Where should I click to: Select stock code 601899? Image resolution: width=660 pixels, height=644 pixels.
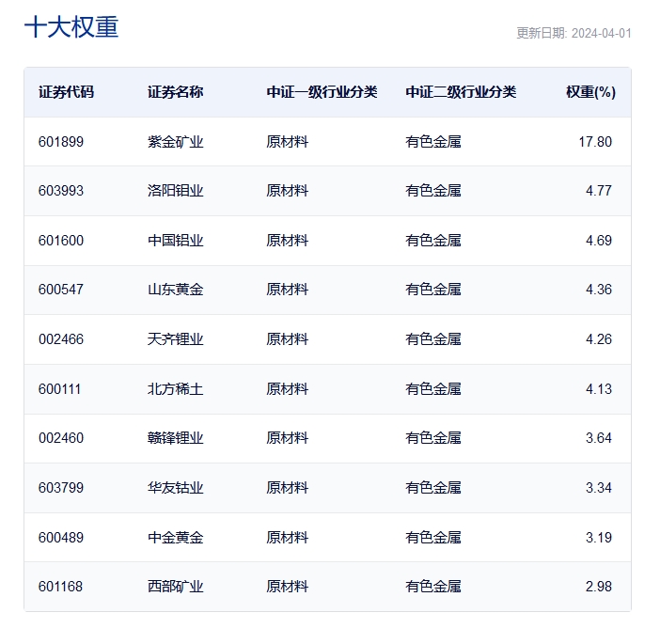61,141
